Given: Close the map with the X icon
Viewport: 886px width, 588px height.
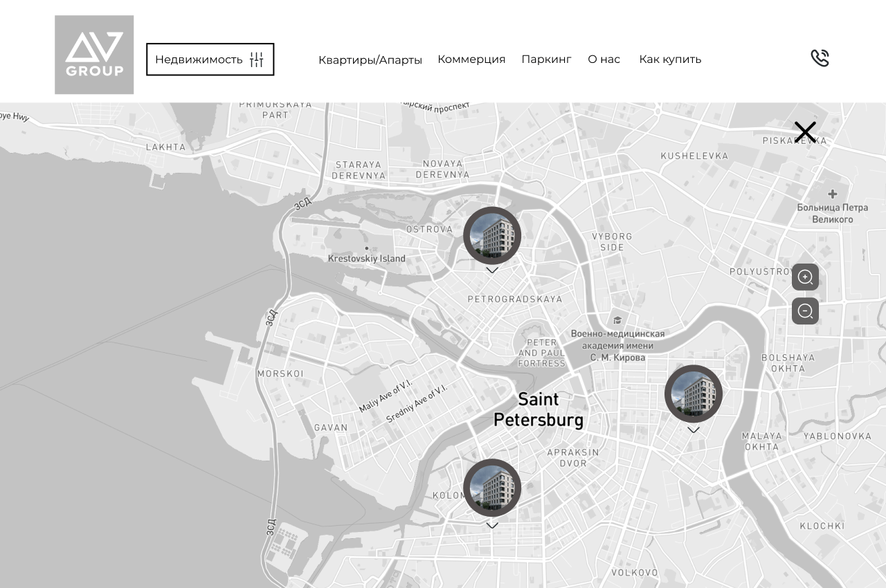Looking at the screenshot, I should tap(805, 132).
